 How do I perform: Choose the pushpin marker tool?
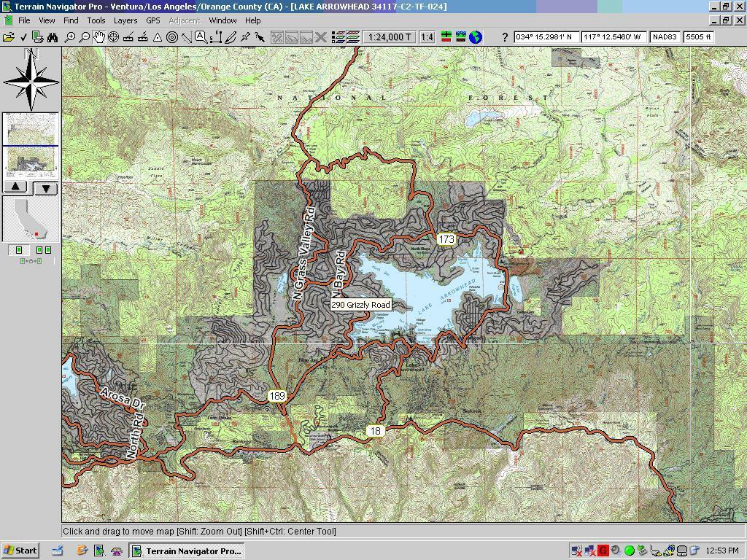(x=245, y=37)
